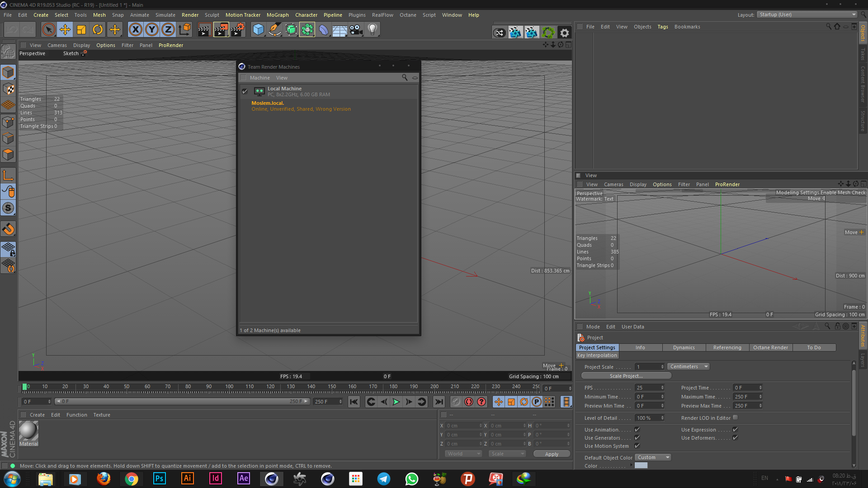
Task: Switch the coordinate system icon
Action: pyautogui.click(x=184, y=30)
